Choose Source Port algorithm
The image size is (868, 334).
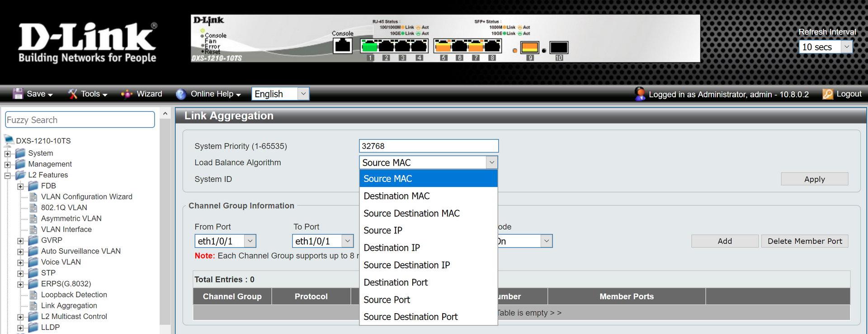[x=429, y=300]
